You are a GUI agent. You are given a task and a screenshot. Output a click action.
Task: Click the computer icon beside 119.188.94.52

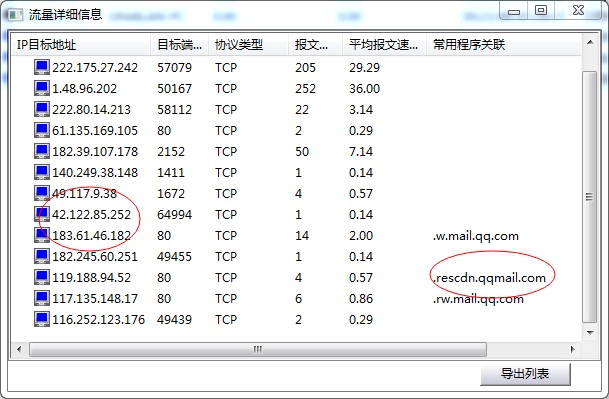pos(42,277)
